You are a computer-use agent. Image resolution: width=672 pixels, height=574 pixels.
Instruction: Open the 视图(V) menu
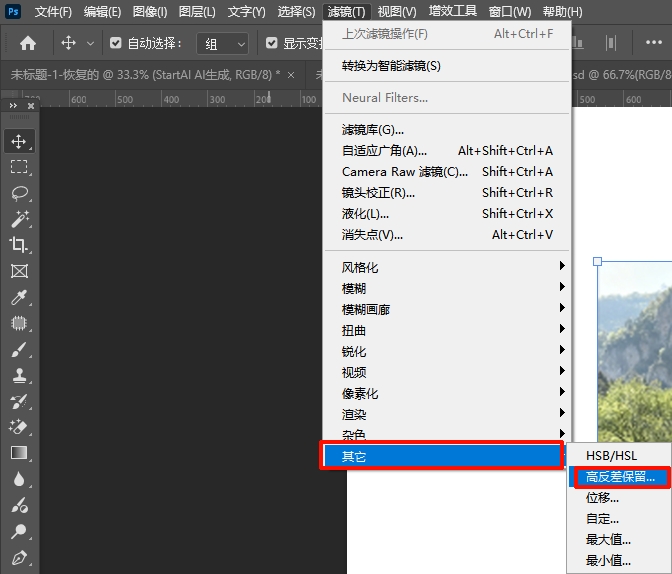point(397,12)
